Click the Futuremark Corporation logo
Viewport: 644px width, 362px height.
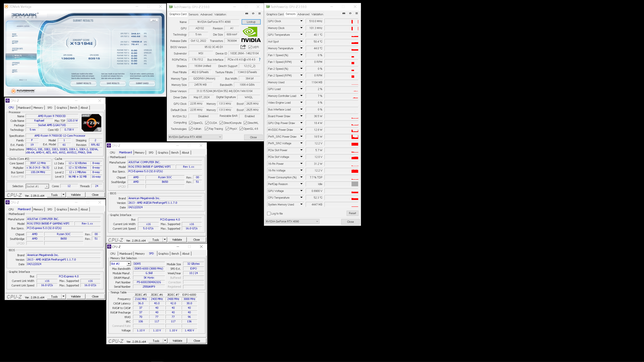(x=23, y=91)
